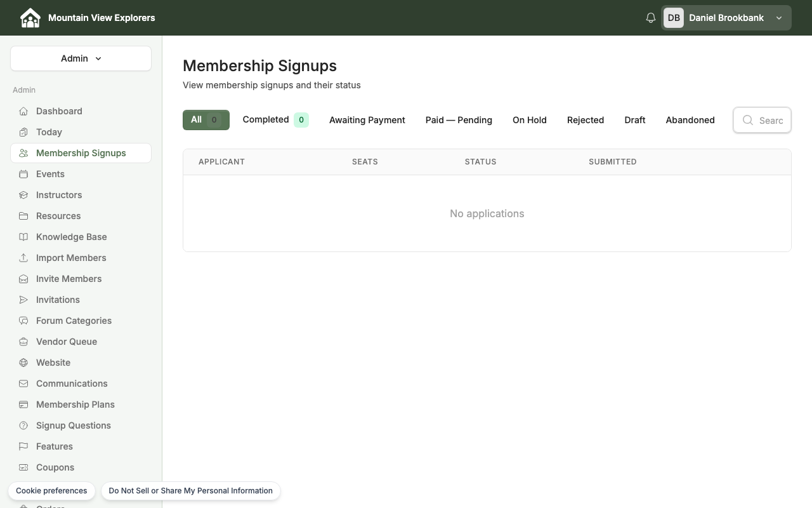
Task: Open the Resources page link
Action: tap(81, 216)
